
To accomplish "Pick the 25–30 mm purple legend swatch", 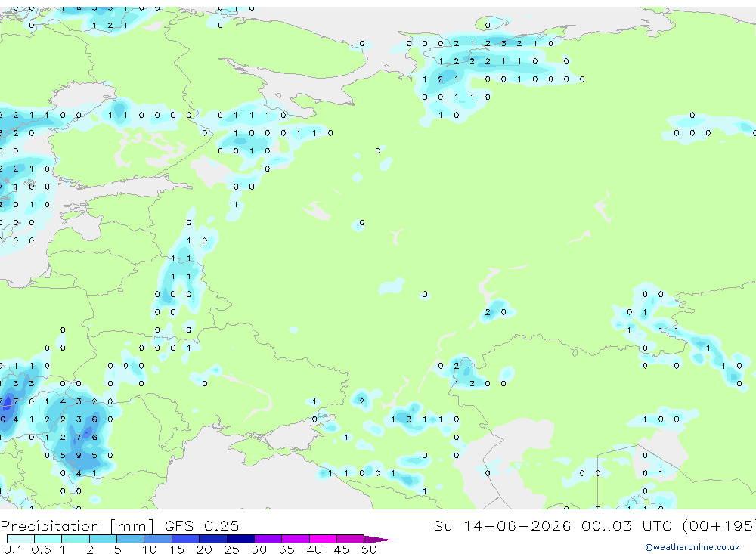I will (x=240, y=539).
